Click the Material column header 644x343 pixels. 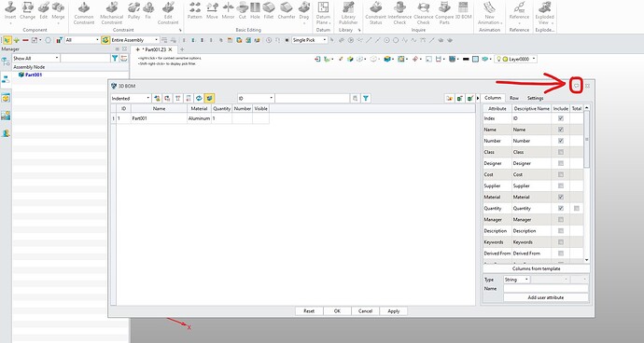tap(199, 108)
